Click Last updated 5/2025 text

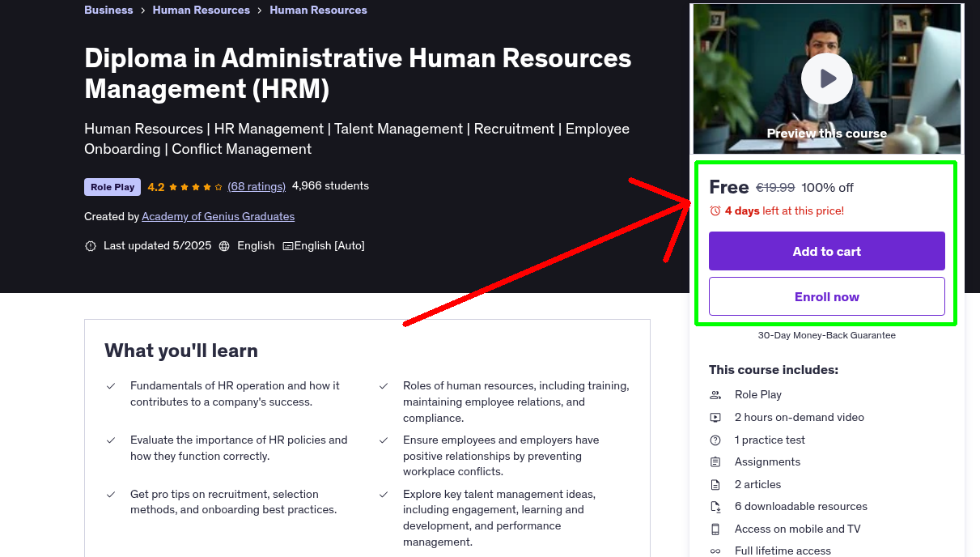coord(157,245)
